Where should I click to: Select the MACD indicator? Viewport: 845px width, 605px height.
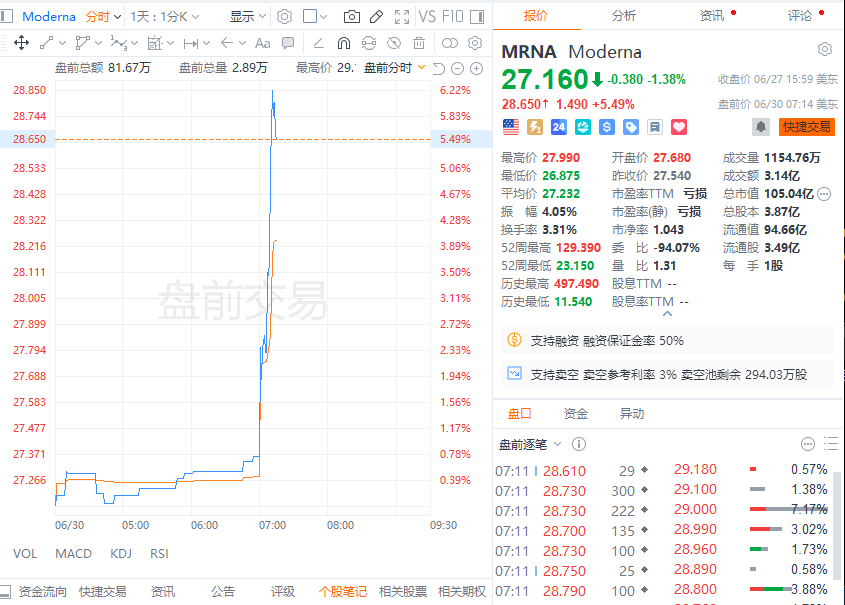pyautogui.click(x=73, y=554)
